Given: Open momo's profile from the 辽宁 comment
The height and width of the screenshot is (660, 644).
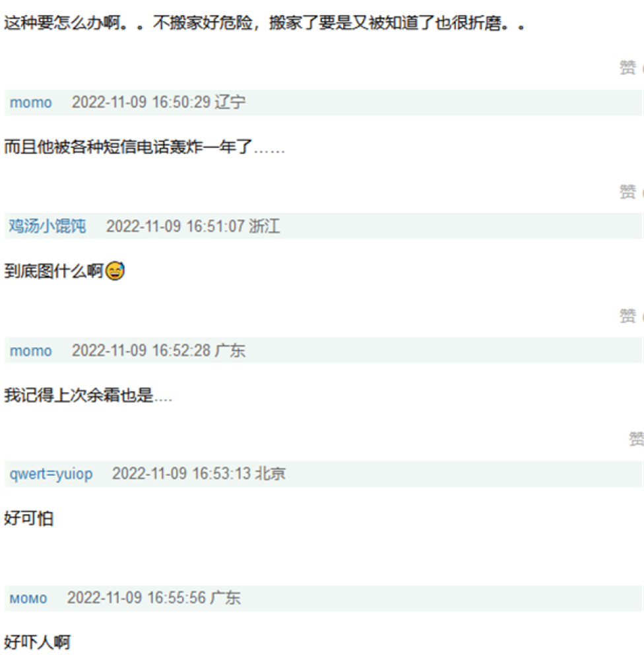Looking at the screenshot, I should pyautogui.click(x=31, y=102).
